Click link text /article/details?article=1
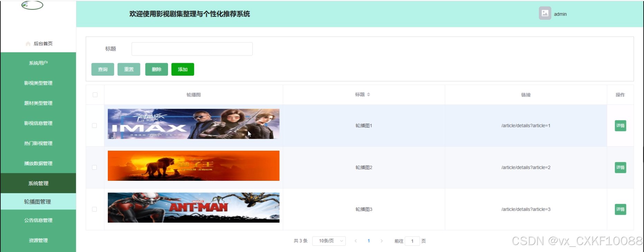Screen dimensions: 644x252 click(x=526, y=125)
